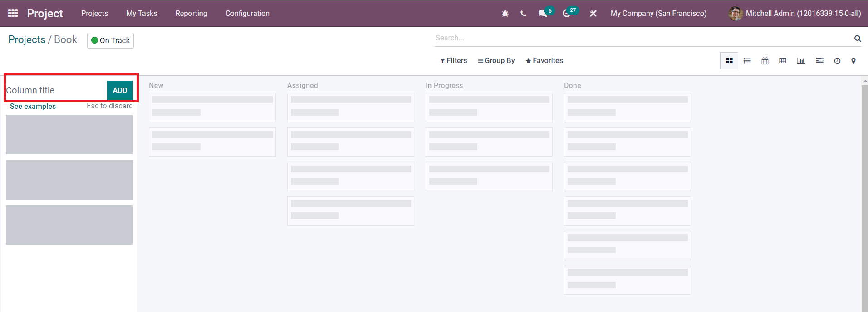Click the Done column header
This screenshot has width=868, height=312.
[572, 85]
